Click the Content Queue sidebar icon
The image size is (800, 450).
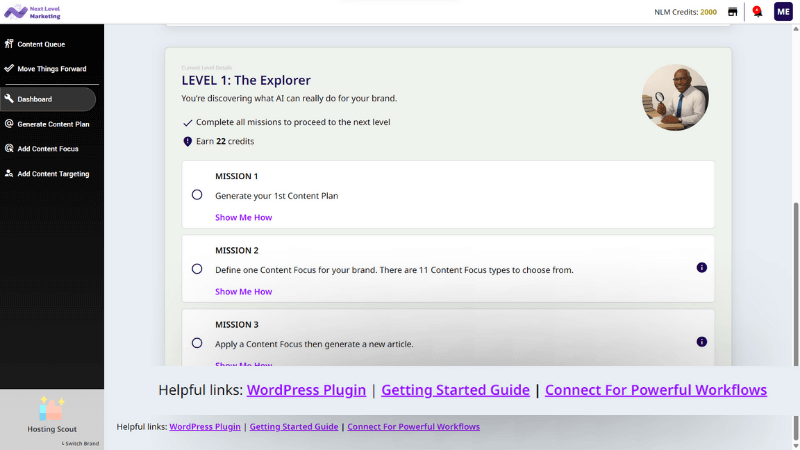[9, 44]
